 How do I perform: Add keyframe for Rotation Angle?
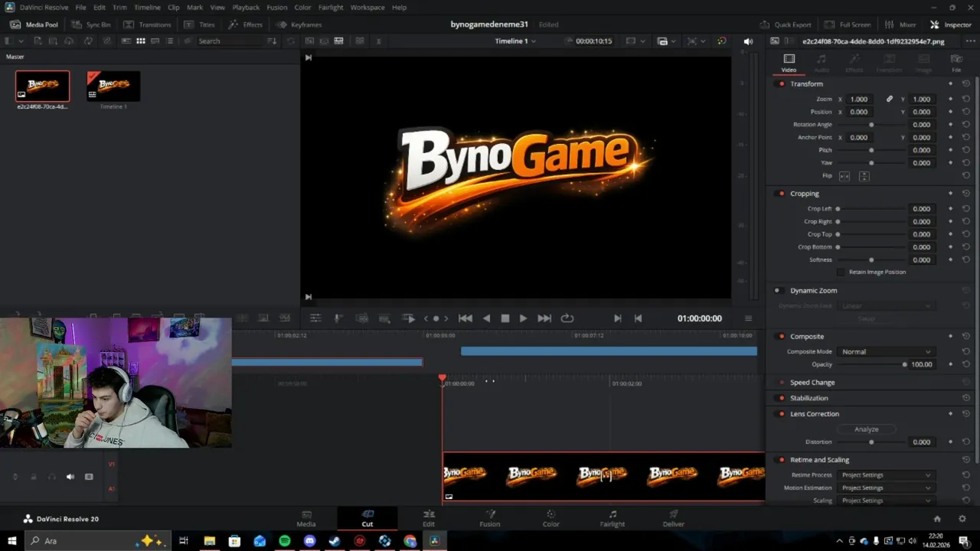[950, 124]
